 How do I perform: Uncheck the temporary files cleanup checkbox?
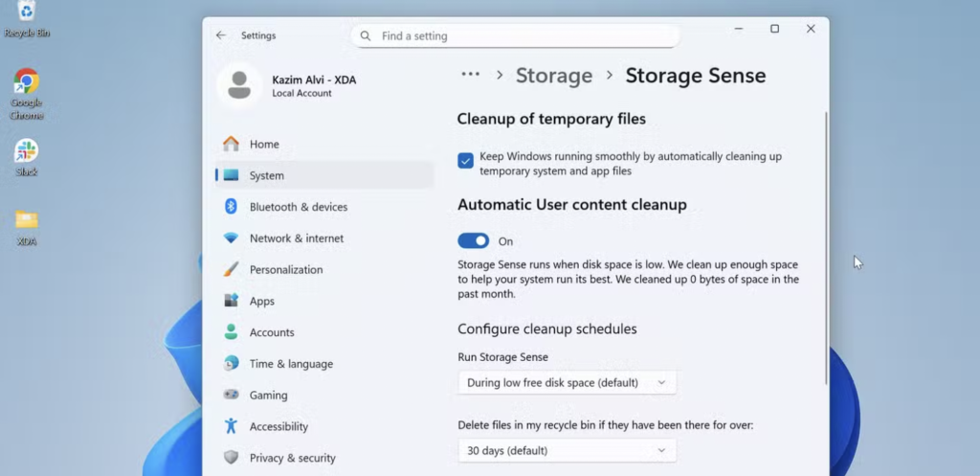[465, 161]
